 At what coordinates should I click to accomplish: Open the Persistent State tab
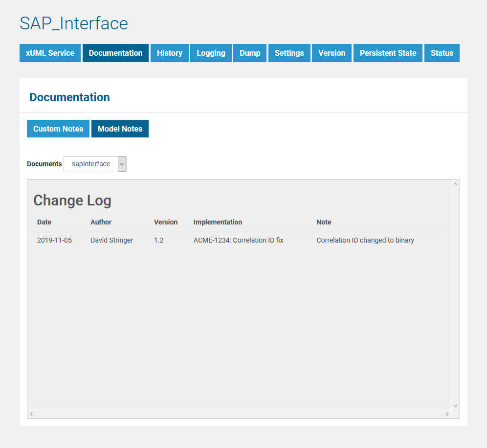point(388,53)
